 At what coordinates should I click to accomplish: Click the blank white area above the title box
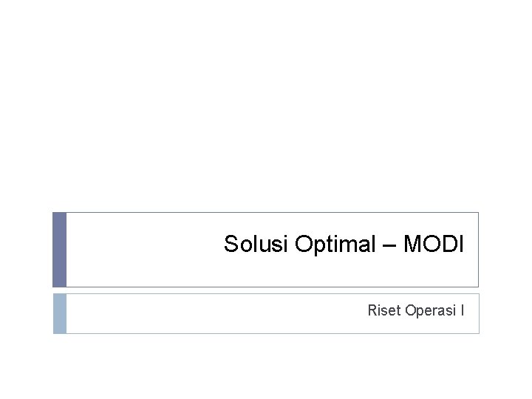[x=266, y=111]
